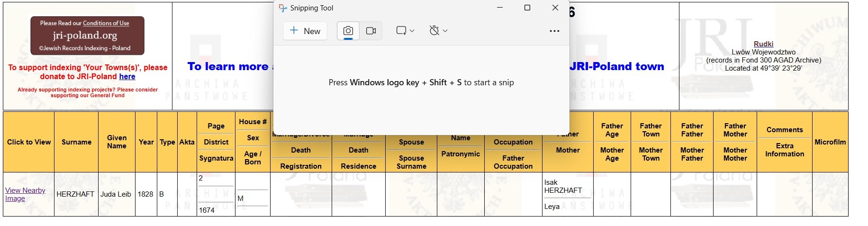Select the camera Snip mode
Viewport: 868px width, 226px height.
[348, 31]
